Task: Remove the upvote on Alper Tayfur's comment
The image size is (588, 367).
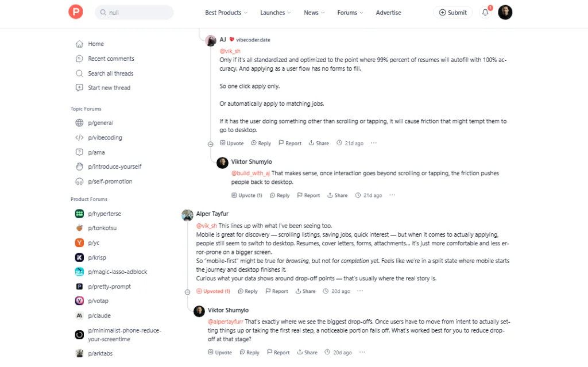Action: pyautogui.click(x=213, y=291)
